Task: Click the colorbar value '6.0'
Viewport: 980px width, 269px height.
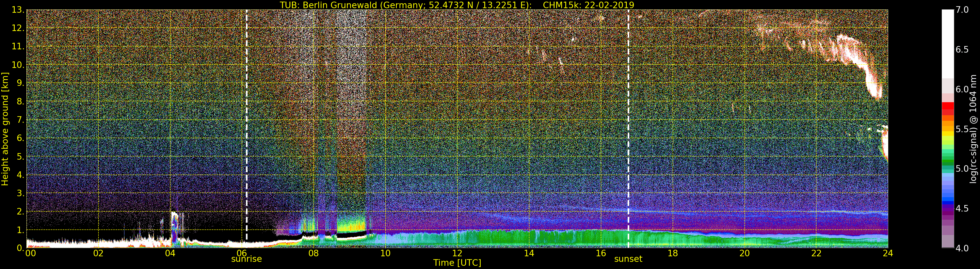Action: [962, 89]
